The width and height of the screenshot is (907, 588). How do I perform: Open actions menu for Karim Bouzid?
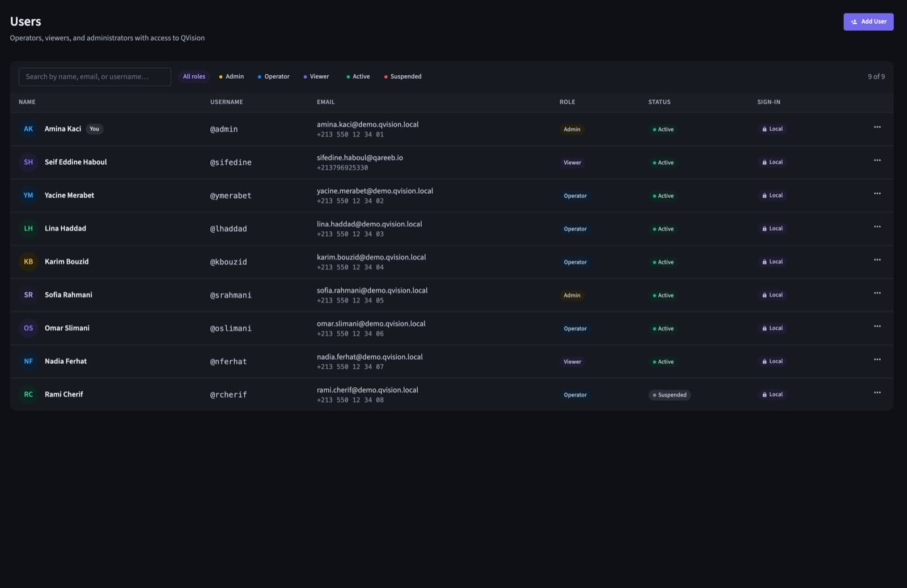point(877,260)
